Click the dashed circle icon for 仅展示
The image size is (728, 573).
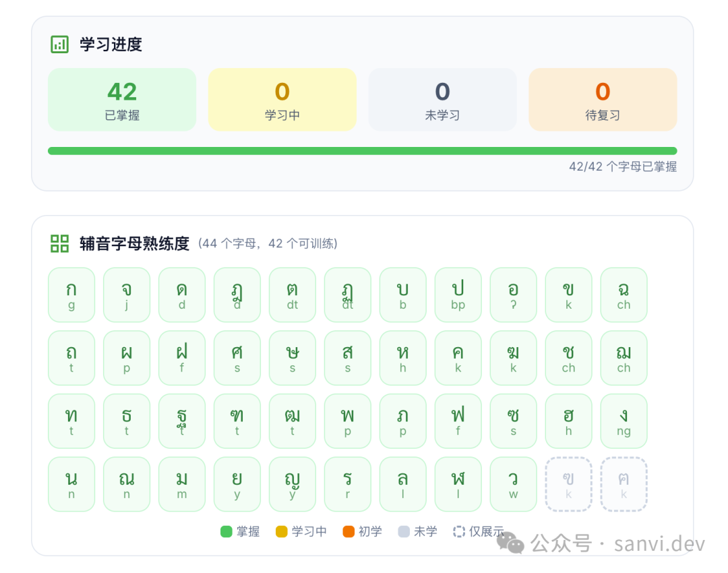pyautogui.click(x=459, y=531)
